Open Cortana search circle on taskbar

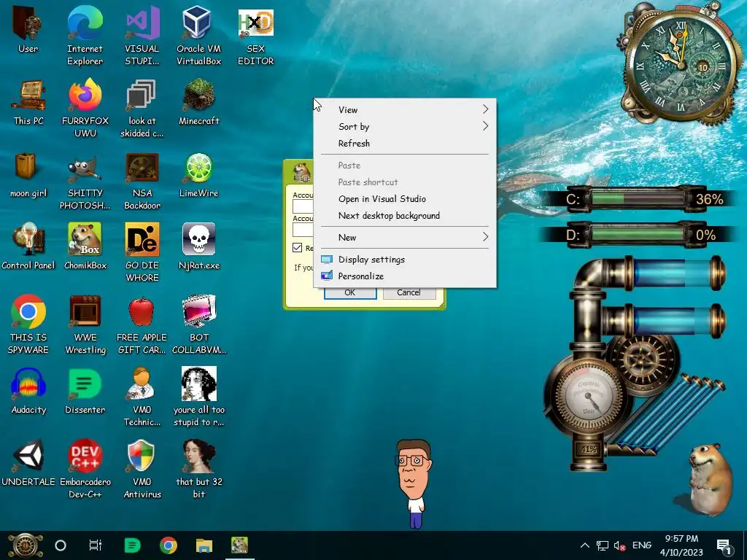tap(61, 545)
